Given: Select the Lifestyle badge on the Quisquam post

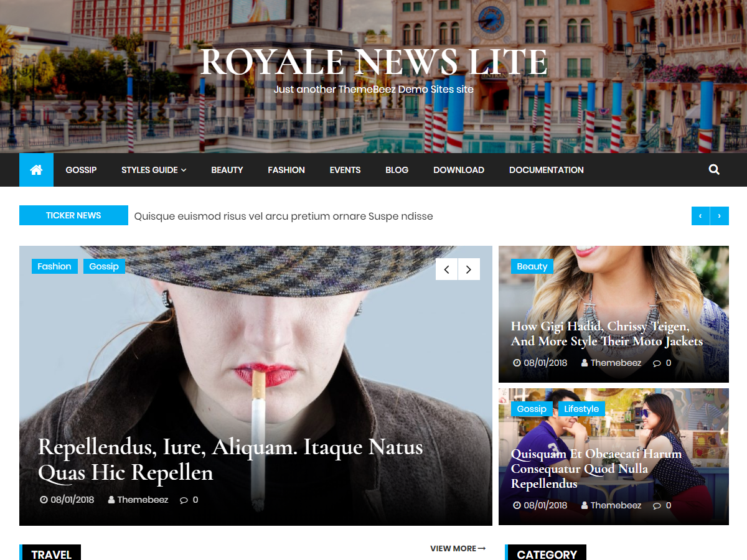Looking at the screenshot, I should click(581, 409).
